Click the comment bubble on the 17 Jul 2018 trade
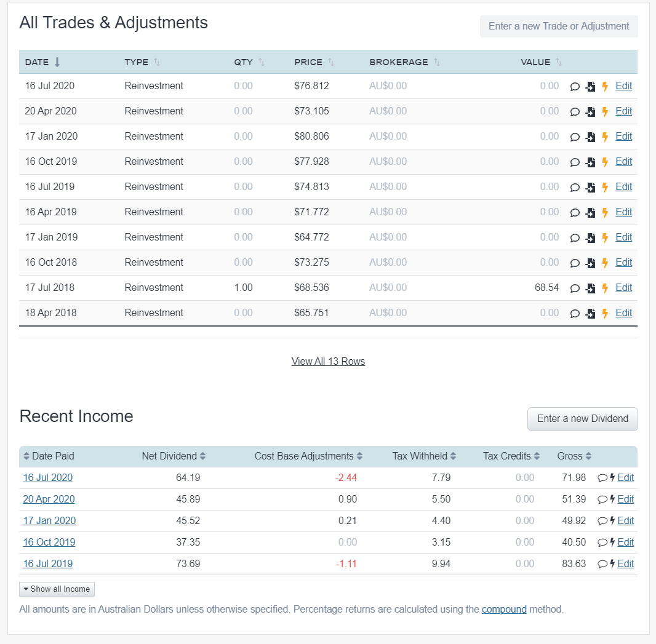The height and width of the screenshot is (644, 656). pyautogui.click(x=575, y=288)
